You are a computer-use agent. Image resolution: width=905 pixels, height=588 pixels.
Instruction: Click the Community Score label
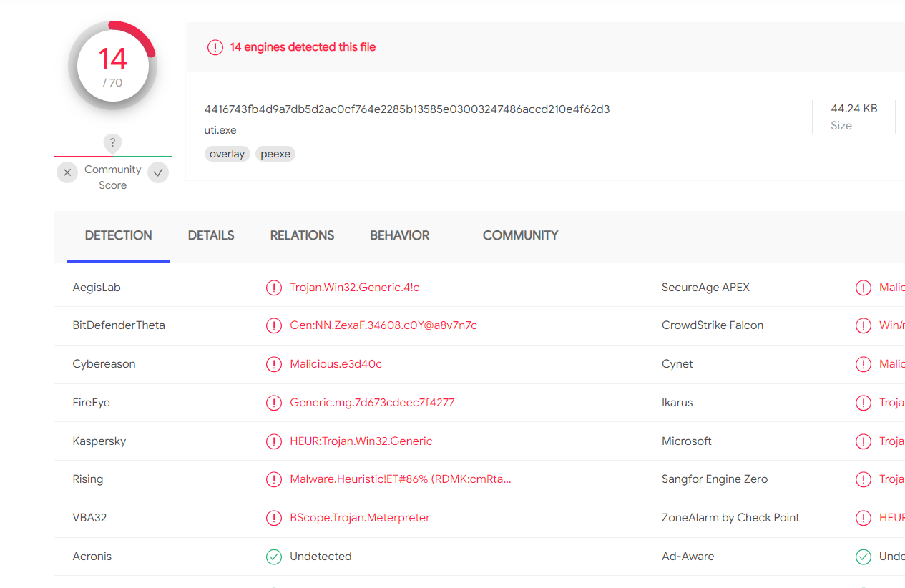(x=113, y=177)
